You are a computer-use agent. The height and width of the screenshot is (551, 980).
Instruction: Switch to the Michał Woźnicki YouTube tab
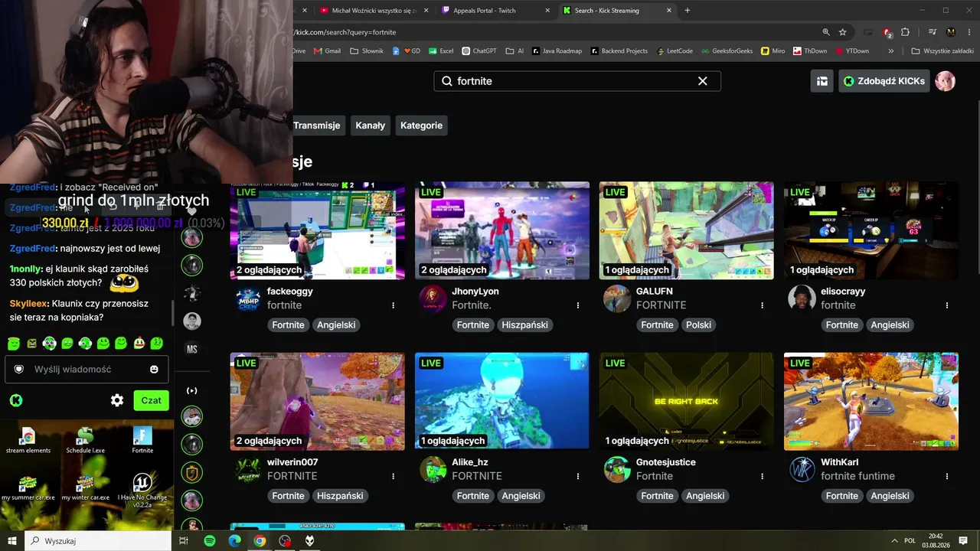pos(374,11)
